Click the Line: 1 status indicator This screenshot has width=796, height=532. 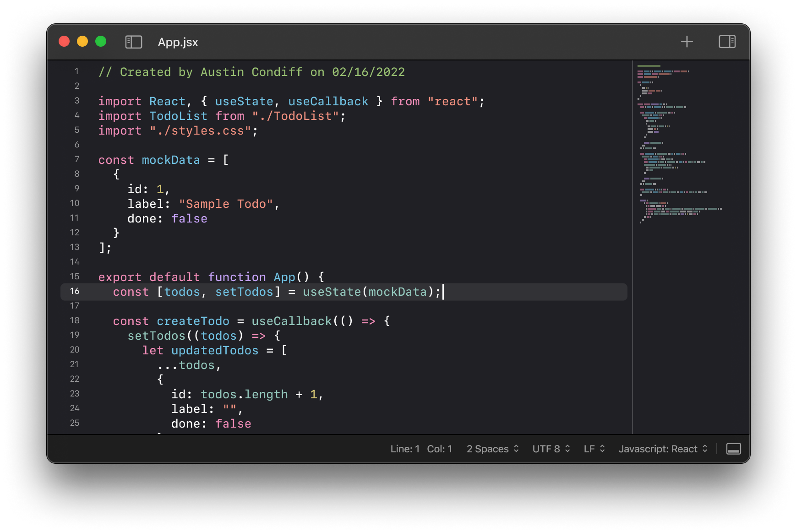[x=405, y=449]
